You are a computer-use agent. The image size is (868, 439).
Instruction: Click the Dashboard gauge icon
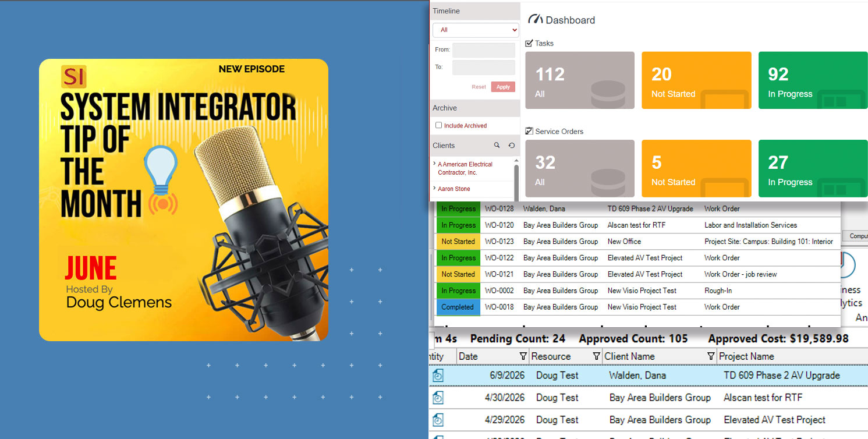[x=535, y=20]
